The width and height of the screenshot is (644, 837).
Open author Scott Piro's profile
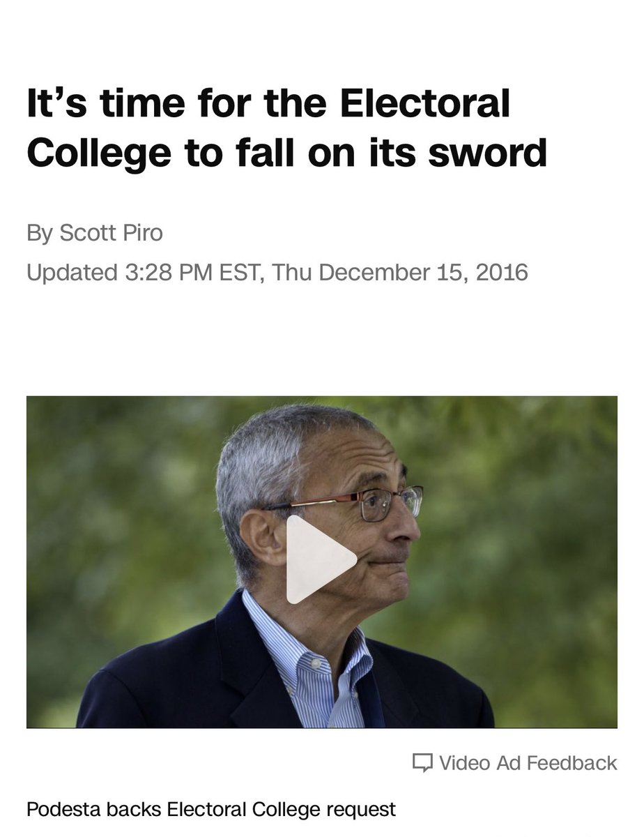[x=111, y=233]
